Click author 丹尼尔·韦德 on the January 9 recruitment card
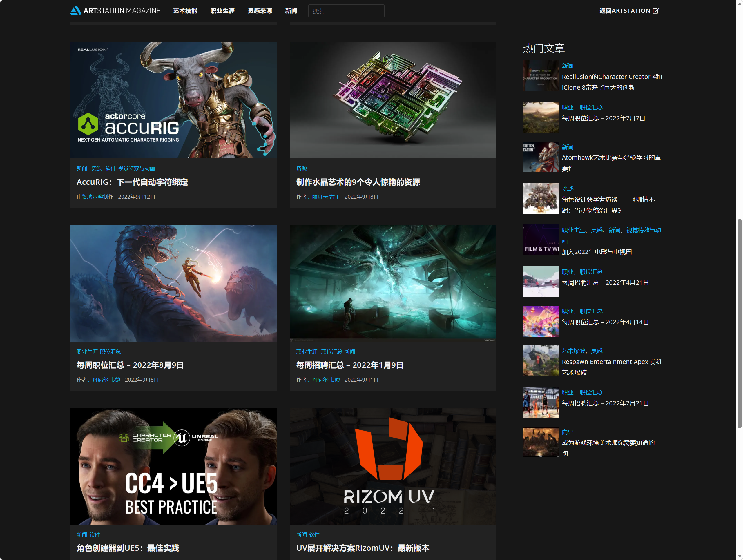The height and width of the screenshot is (560, 743). [x=326, y=380]
